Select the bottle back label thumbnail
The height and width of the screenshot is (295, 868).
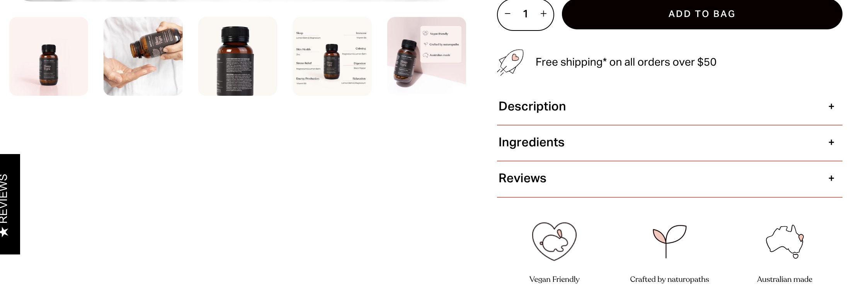(238, 56)
